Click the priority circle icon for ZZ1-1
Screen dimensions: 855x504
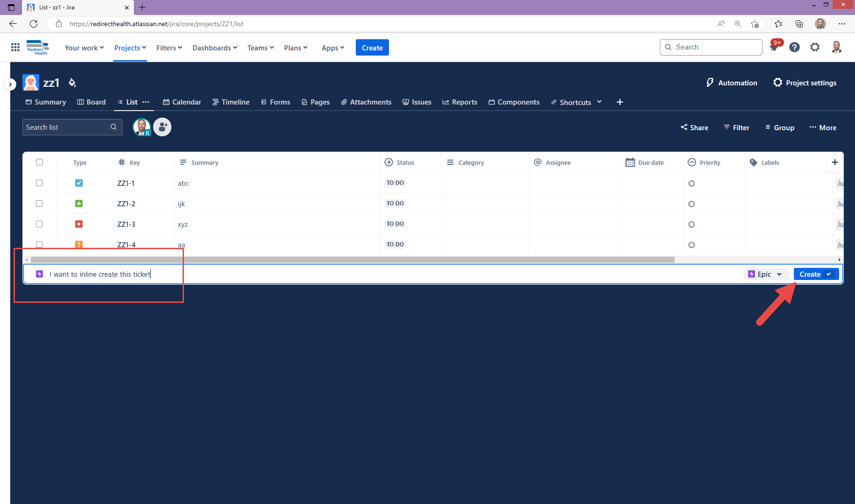(x=692, y=183)
